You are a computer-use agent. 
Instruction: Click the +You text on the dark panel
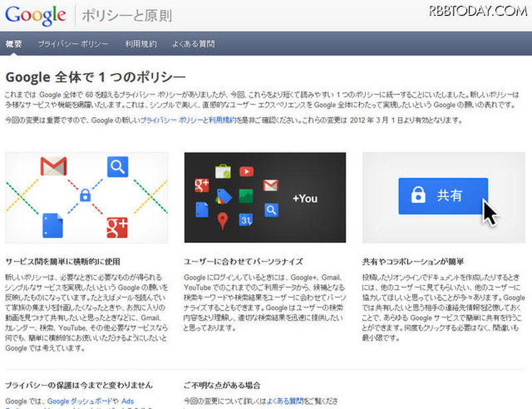pos(305,198)
